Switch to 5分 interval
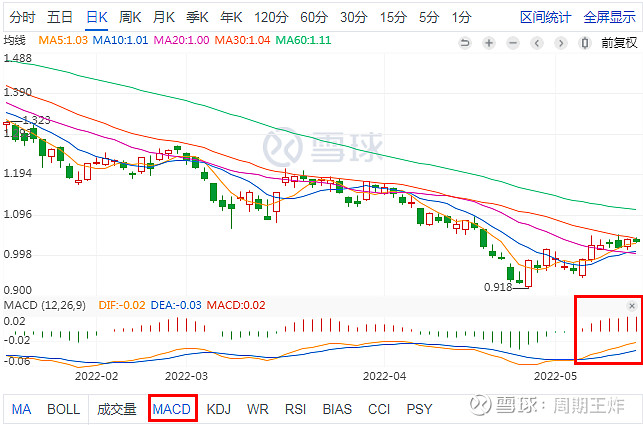This screenshot has width=643, height=425. pyautogui.click(x=429, y=17)
